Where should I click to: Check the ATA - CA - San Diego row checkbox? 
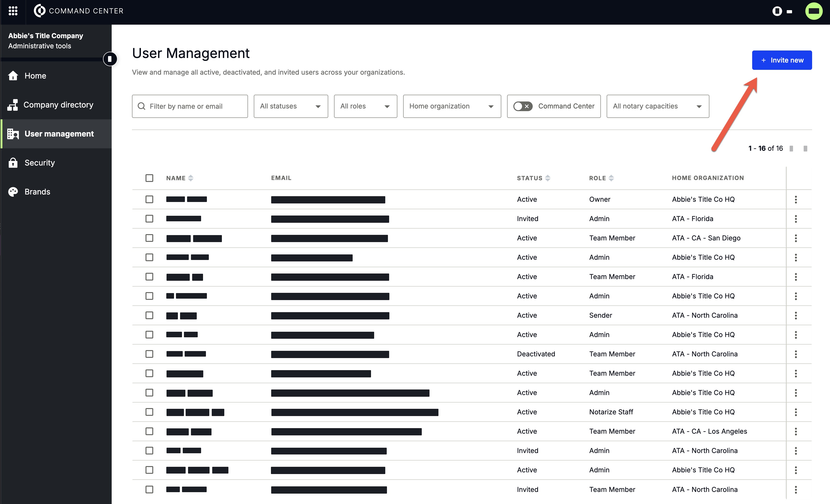click(x=149, y=238)
